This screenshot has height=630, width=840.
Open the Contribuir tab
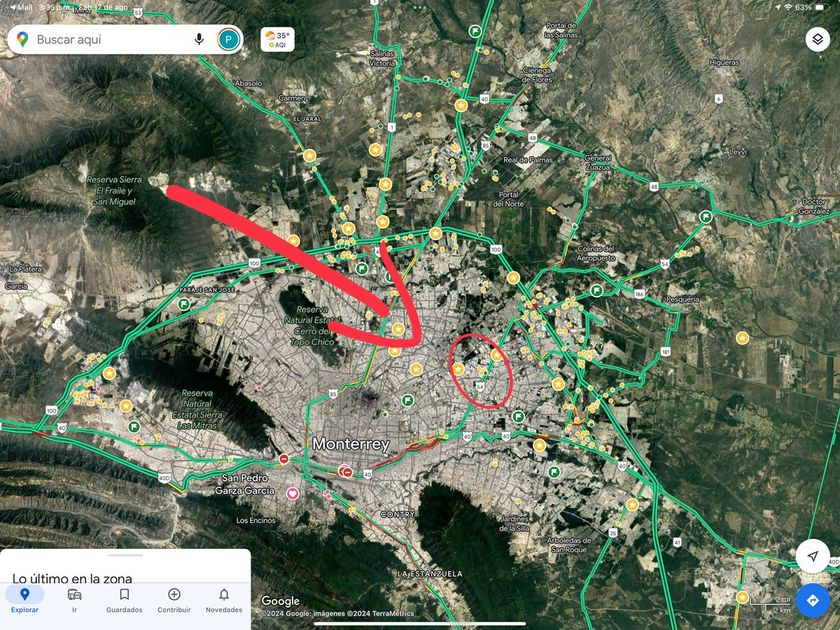174,600
